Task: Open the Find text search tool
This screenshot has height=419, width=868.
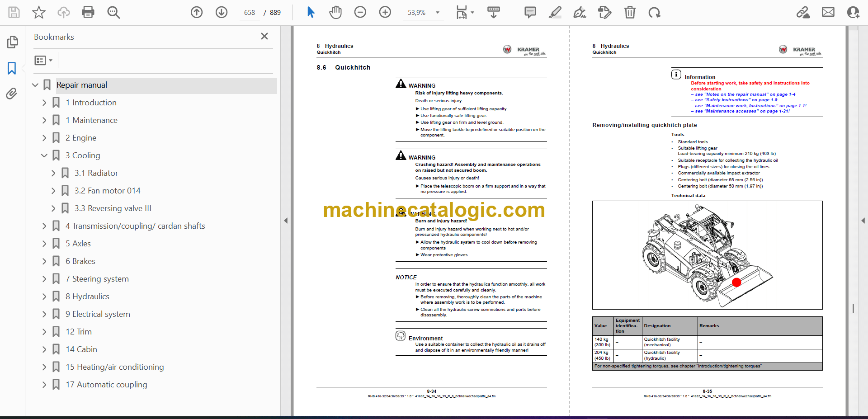Action: (x=113, y=12)
